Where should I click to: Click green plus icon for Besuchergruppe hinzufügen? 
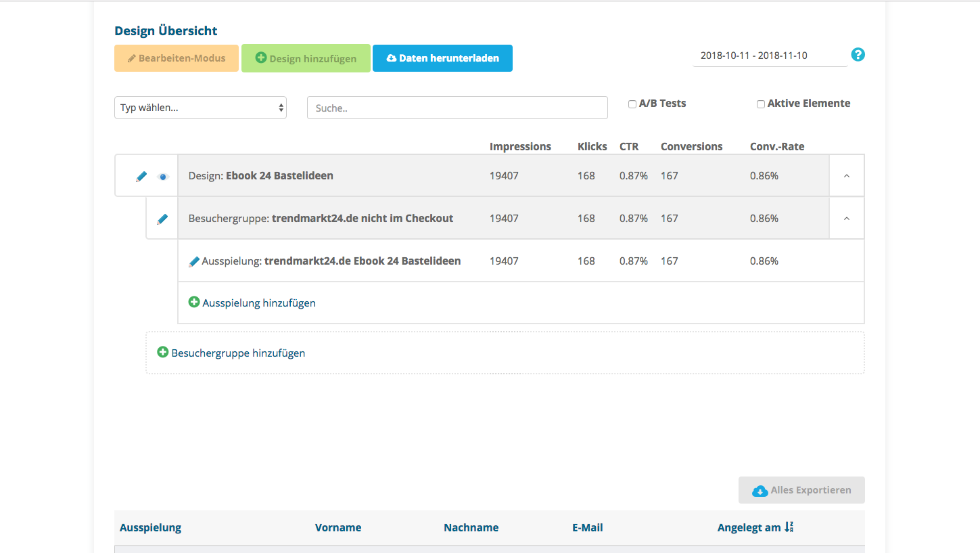163,352
